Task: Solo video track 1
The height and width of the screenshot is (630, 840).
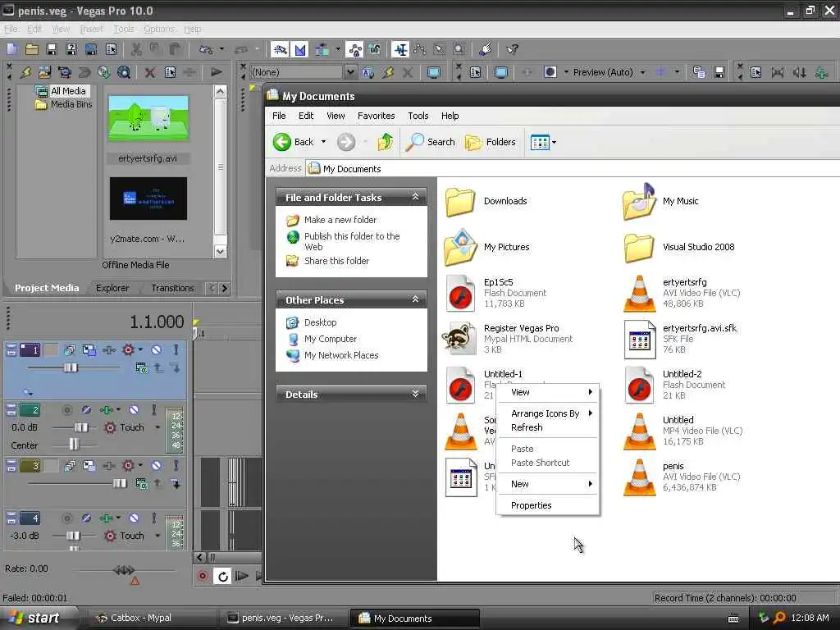Action: (176, 349)
